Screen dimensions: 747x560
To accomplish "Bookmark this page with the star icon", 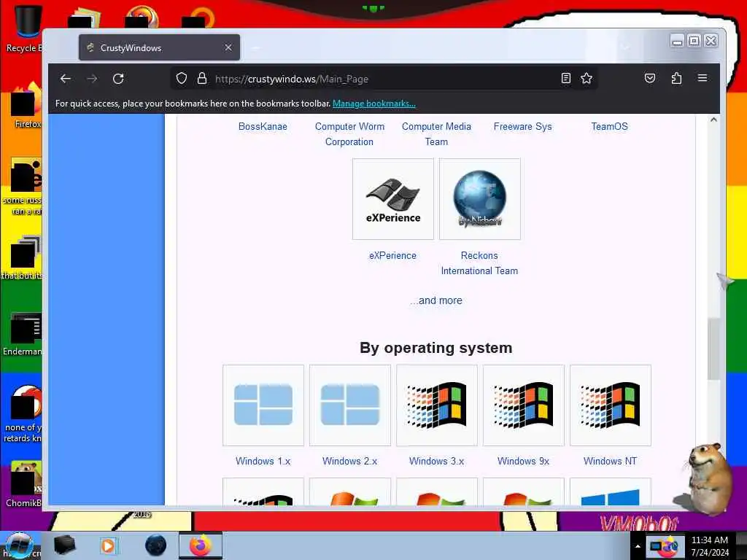I will pos(587,78).
